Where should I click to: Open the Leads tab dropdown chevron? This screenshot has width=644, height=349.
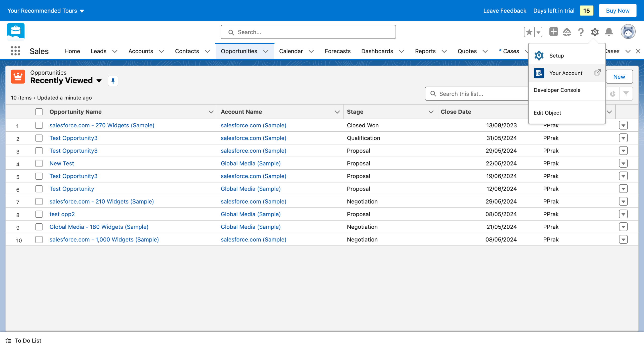coord(115,51)
